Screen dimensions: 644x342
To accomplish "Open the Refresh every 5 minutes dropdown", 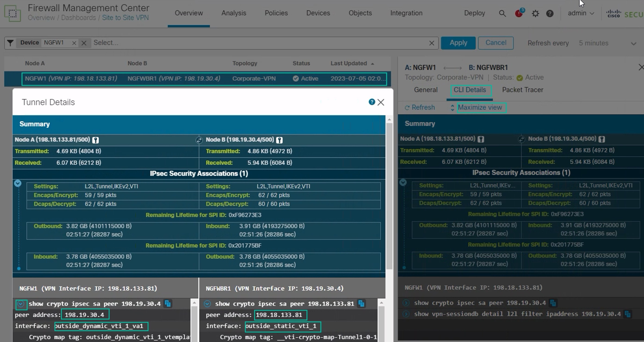I will point(607,43).
